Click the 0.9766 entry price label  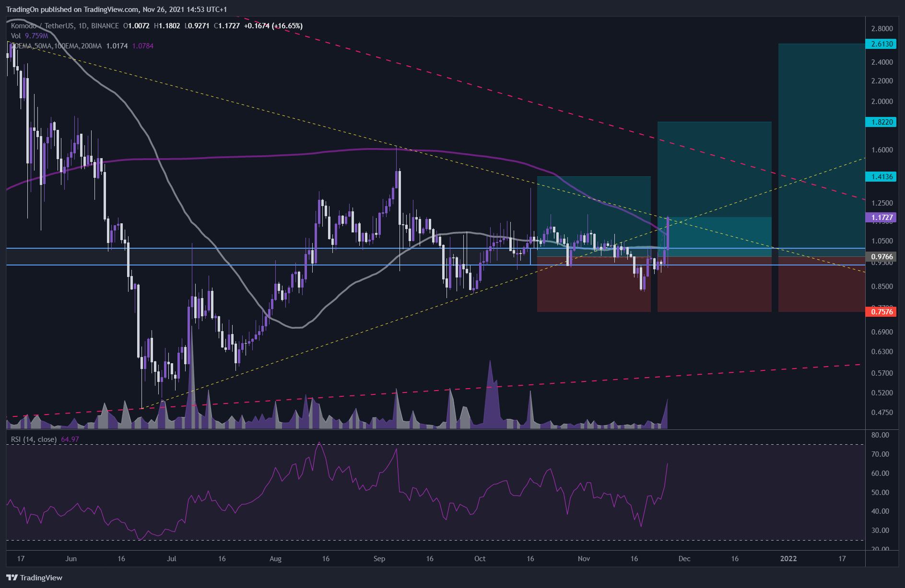click(881, 257)
